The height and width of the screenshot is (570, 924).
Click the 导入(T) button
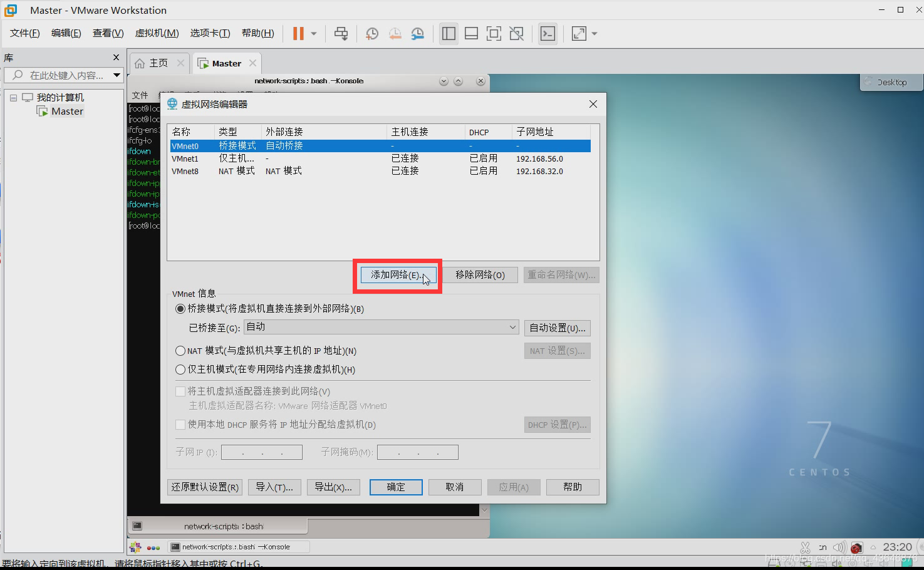[274, 487]
